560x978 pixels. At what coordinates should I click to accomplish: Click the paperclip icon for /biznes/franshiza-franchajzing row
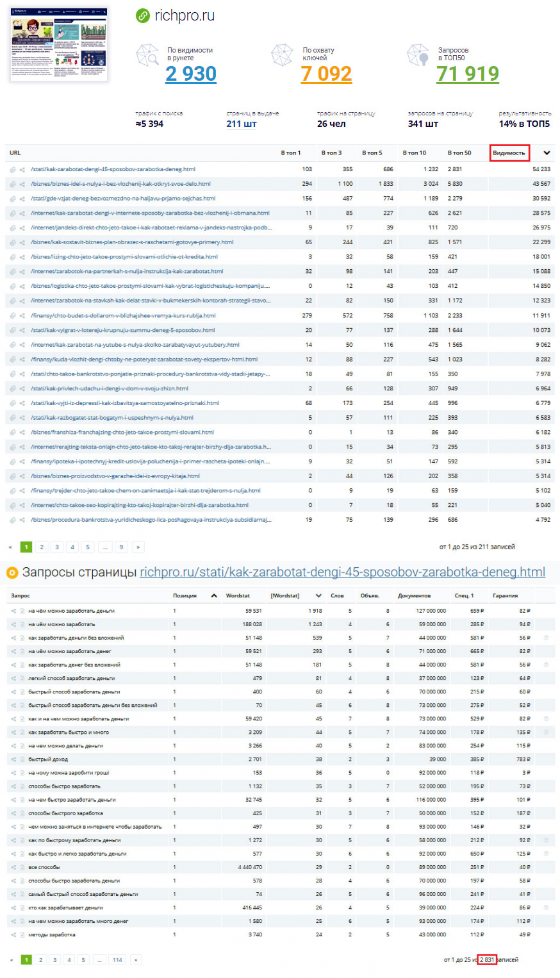click(x=13, y=433)
